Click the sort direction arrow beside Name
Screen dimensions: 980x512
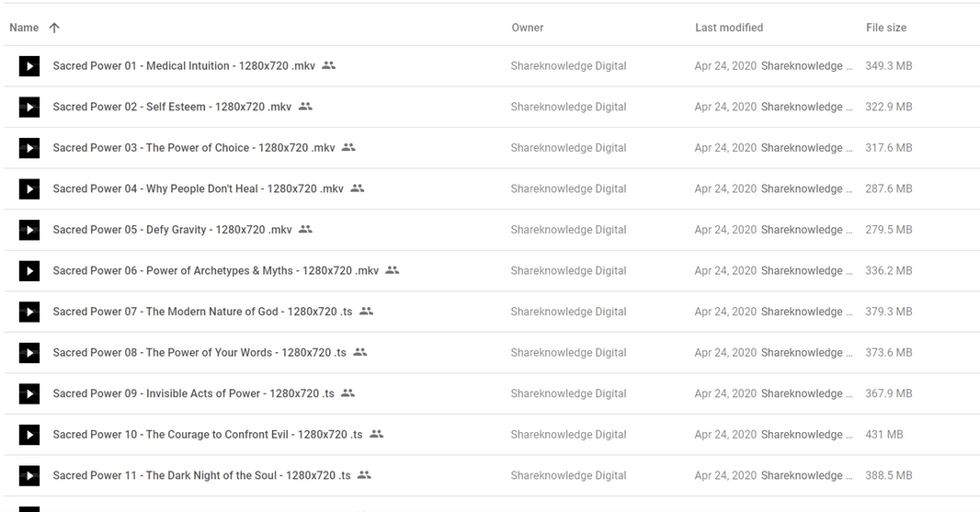[x=54, y=28]
